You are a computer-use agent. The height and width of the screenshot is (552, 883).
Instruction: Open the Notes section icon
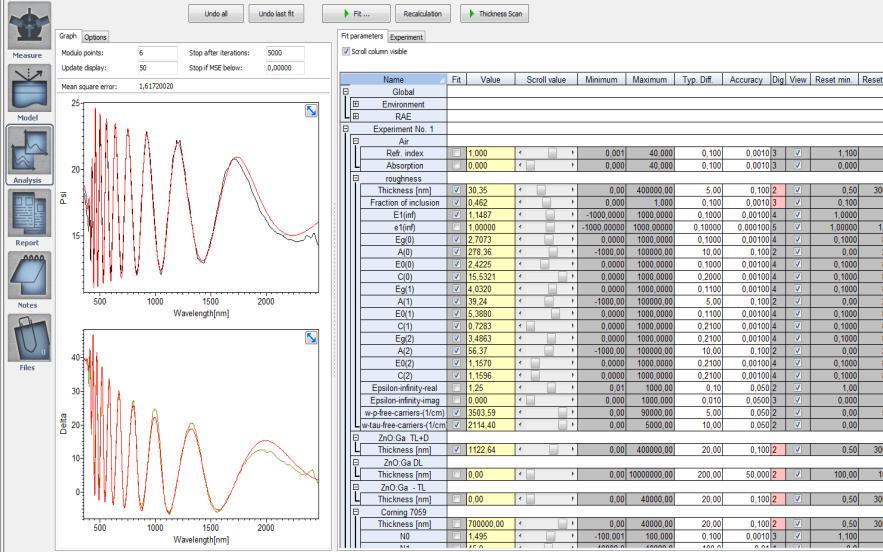[x=29, y=275]
